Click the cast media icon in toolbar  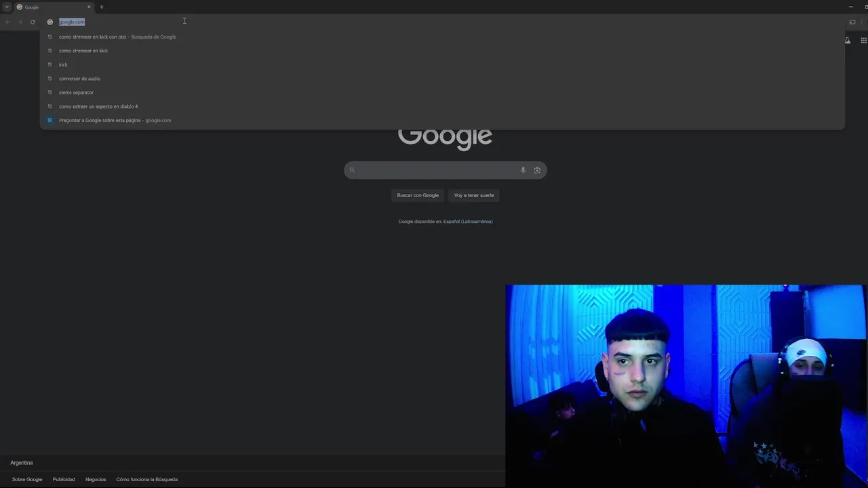coord(852,22)
